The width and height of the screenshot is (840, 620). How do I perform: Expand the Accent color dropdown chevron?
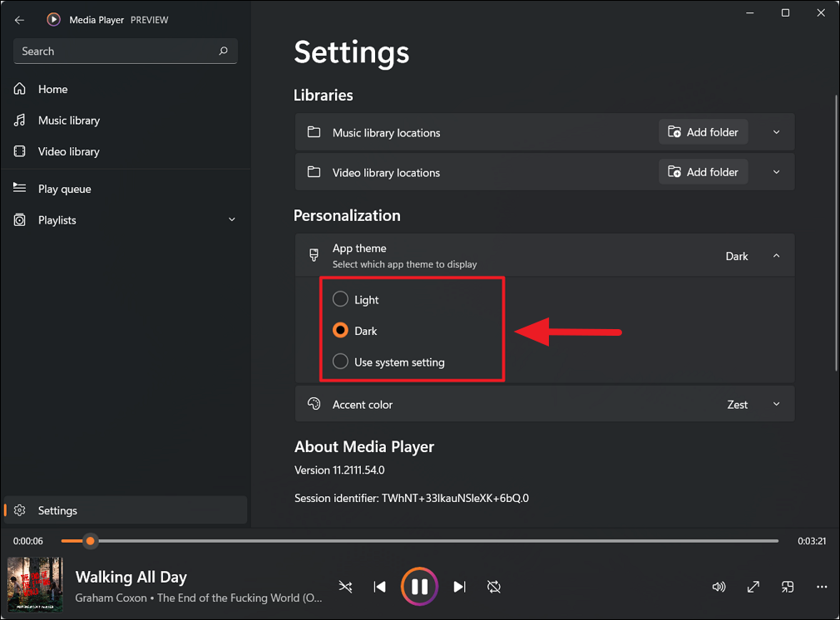[776, 404]
